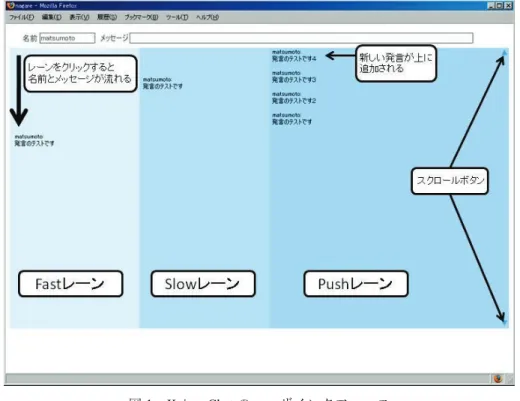Open the 編集(E) menu
Screen dimensions: 520x401
[x=52, y=17]
